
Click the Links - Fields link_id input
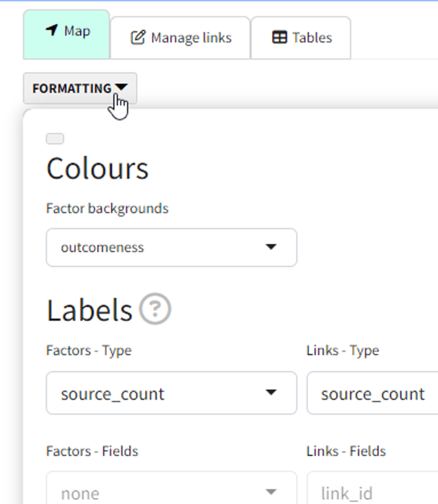pos(372,493)
